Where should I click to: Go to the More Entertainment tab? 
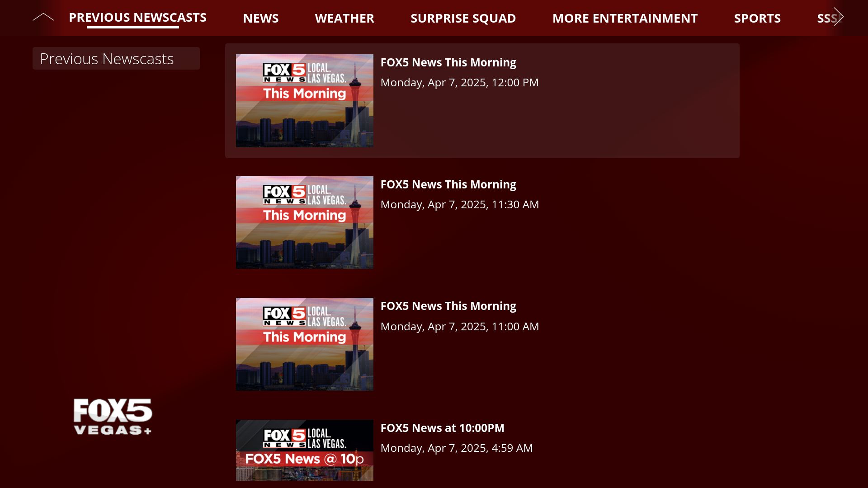pos(625,18)
